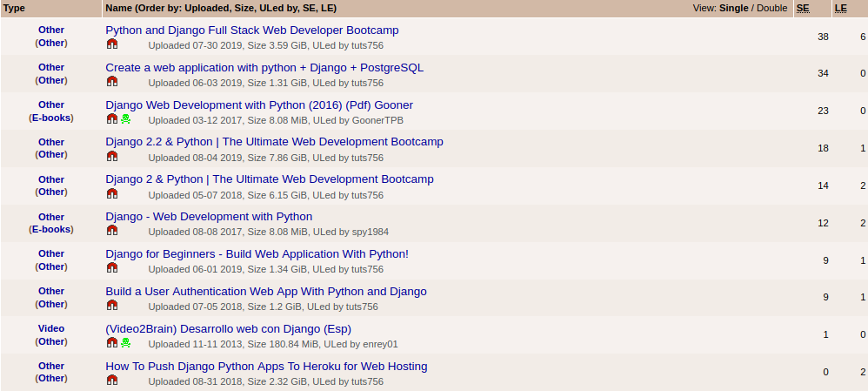Click upload details text by GoonerTPB
The image size is (868, 391).
coord(276,120)
